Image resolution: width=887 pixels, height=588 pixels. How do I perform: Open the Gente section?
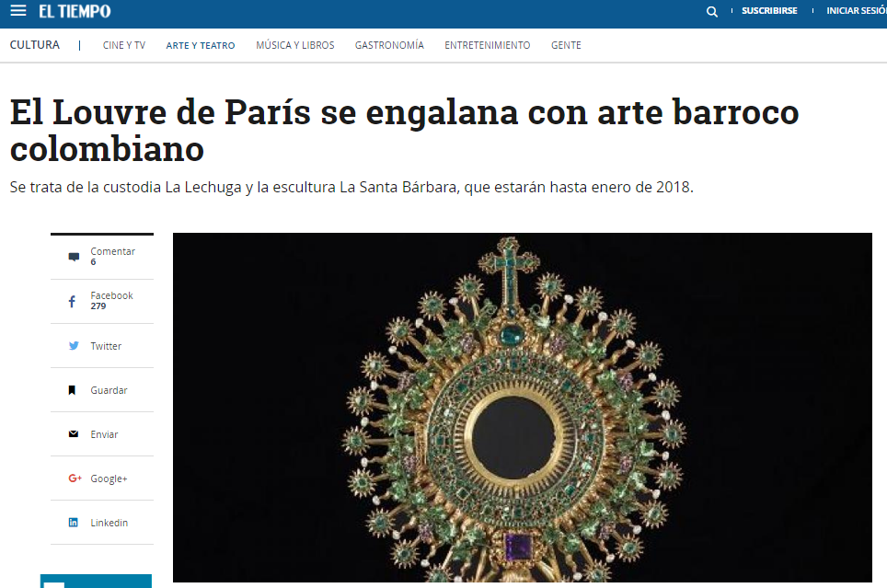click(x=566, y=45)
